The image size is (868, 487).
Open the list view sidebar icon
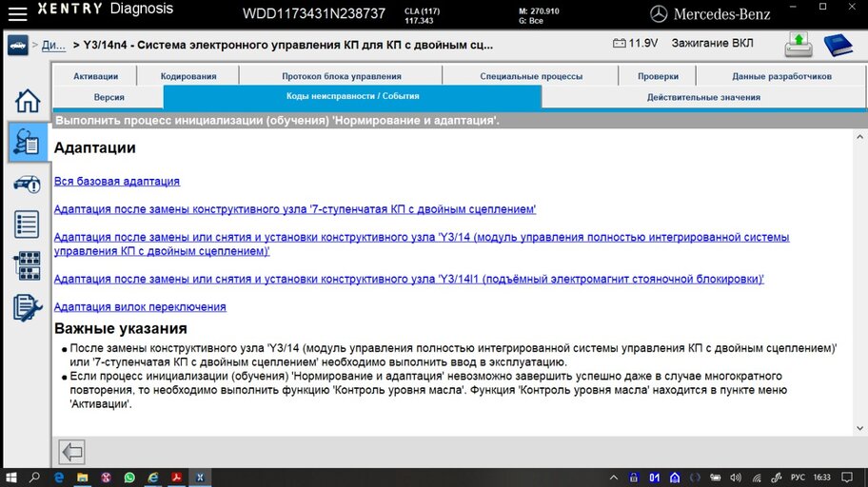[x=27, y=224]
